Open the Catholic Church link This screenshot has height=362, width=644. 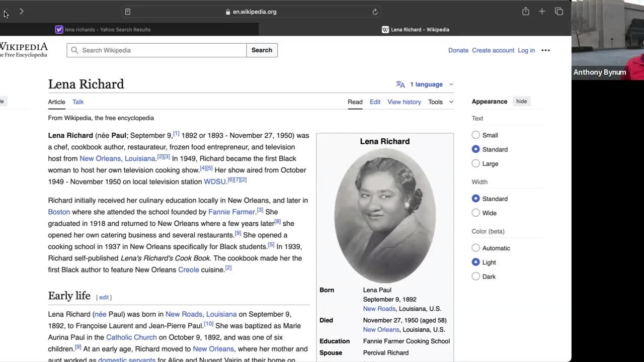131,337
